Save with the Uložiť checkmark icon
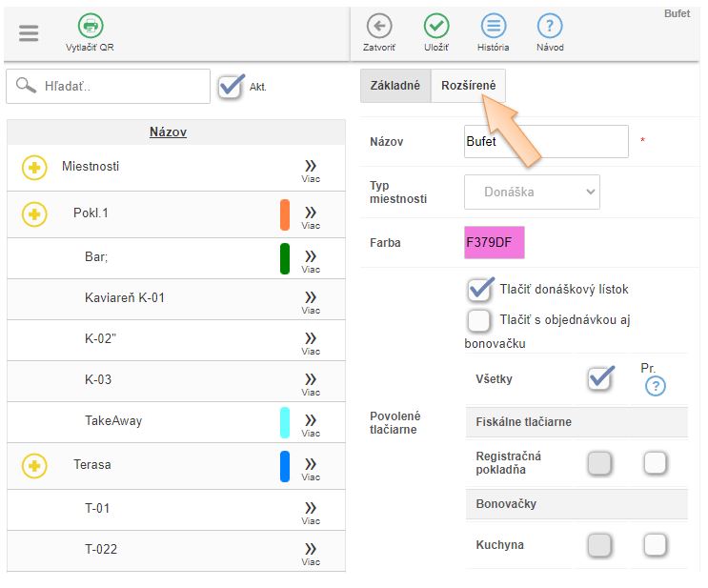Image resolution: width=708 pixels, height=588 pixels. pyautogui.click(x=436, y=27)
